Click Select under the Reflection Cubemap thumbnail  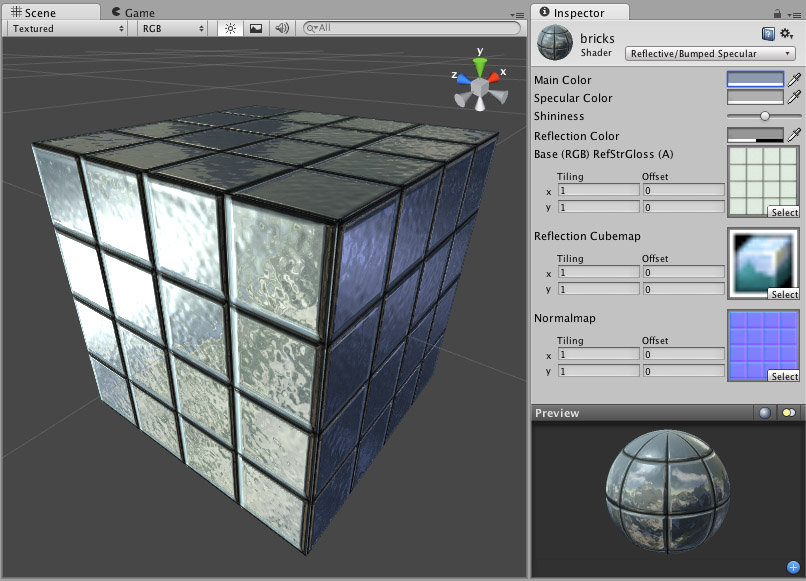point(784,294)
